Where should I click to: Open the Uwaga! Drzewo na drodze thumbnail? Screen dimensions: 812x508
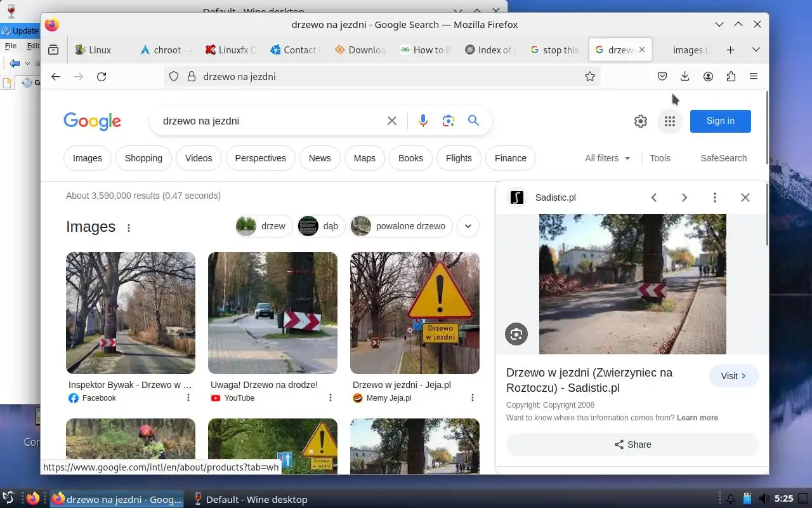pos(273,313)
